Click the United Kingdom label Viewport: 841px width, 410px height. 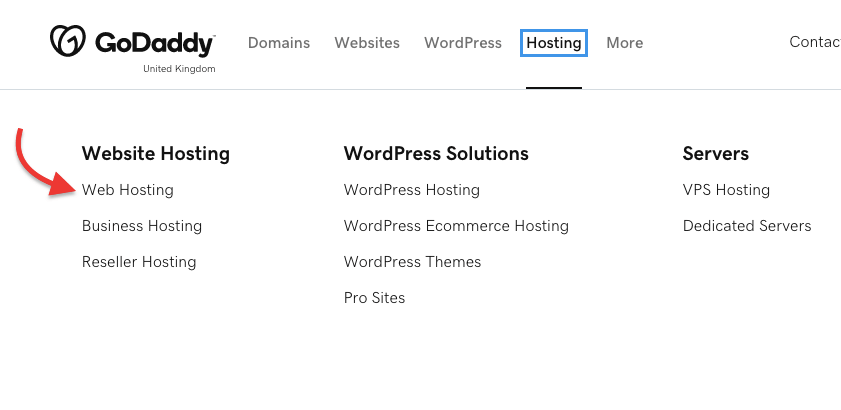[179, 69]
